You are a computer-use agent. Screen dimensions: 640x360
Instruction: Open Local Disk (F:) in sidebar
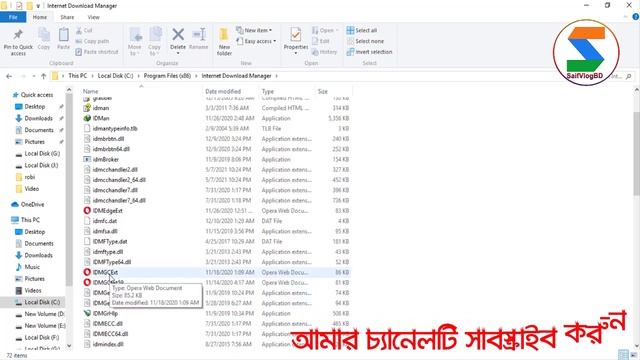coord(42,338)
